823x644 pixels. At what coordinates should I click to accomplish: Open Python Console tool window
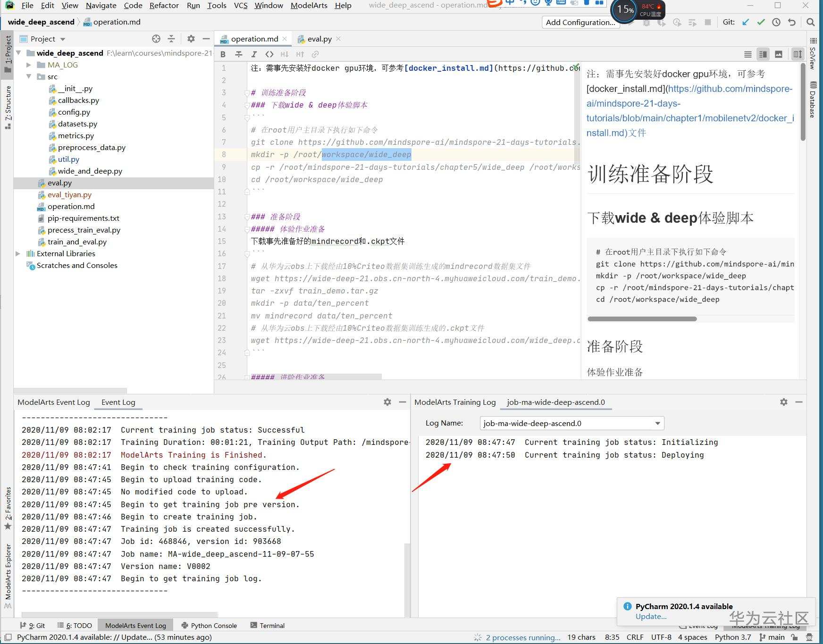[209, 626]
